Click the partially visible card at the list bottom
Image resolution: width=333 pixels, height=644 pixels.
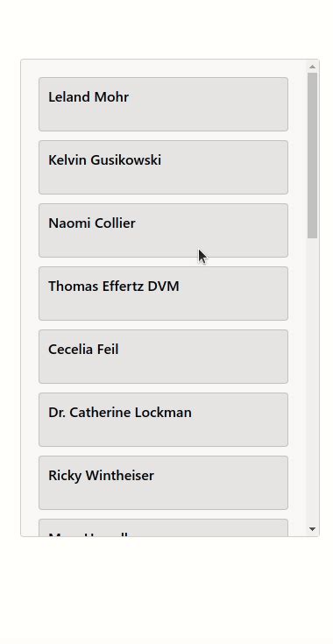[x=163, y=527]
